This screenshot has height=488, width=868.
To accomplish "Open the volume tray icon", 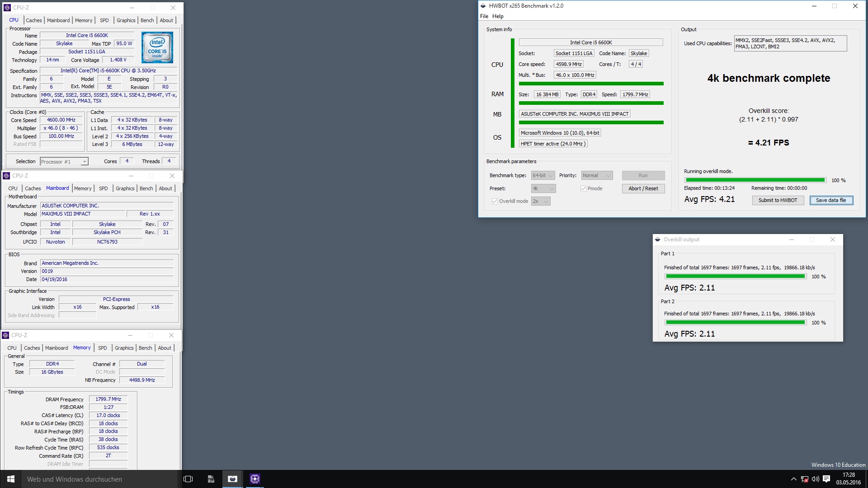I will pos(816,479).
